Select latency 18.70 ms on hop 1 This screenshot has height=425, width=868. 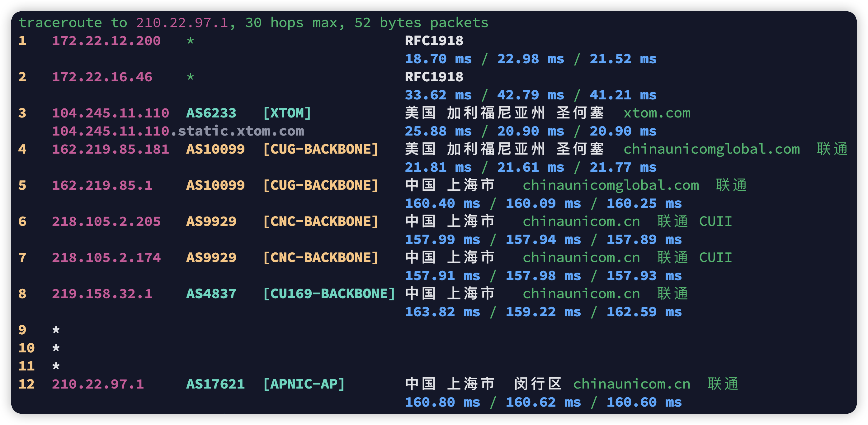438,59
